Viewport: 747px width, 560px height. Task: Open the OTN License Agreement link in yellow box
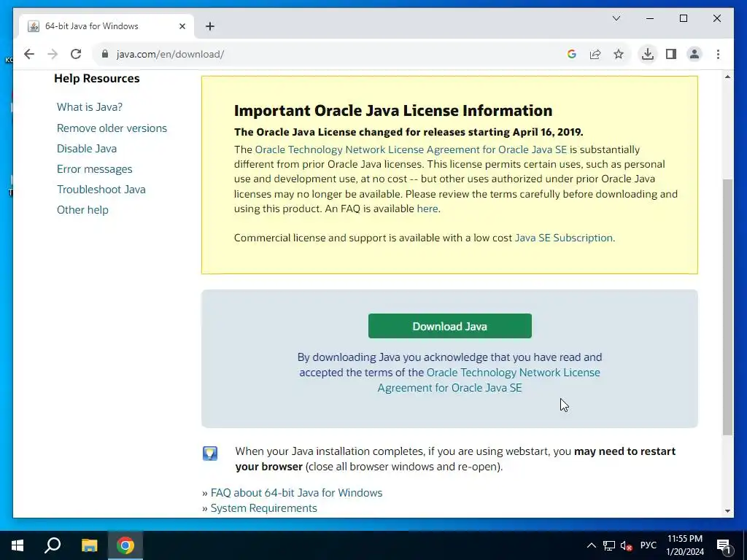(411, 149)
